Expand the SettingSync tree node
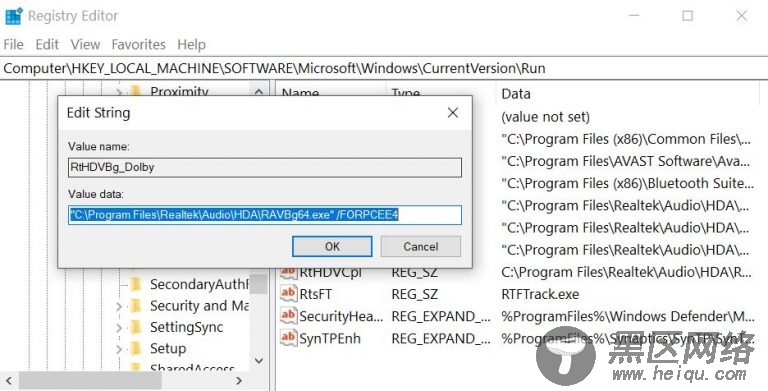This screenshot has width=768, height=391. 119,328
